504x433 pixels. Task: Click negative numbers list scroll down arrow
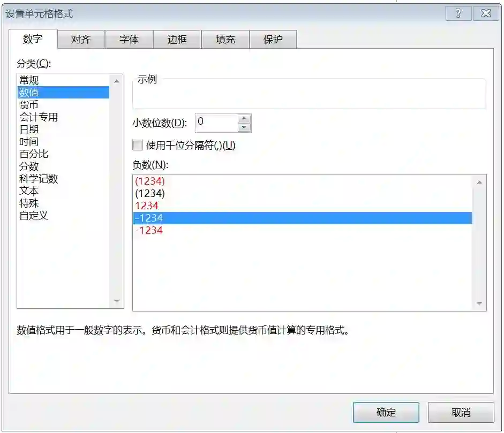point(479,303)
